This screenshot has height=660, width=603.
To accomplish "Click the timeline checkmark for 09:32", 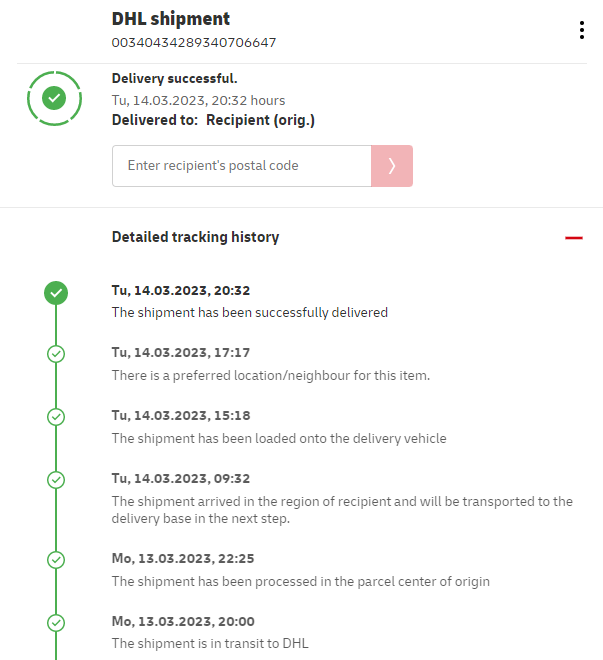I will click(x=56, y=479).
